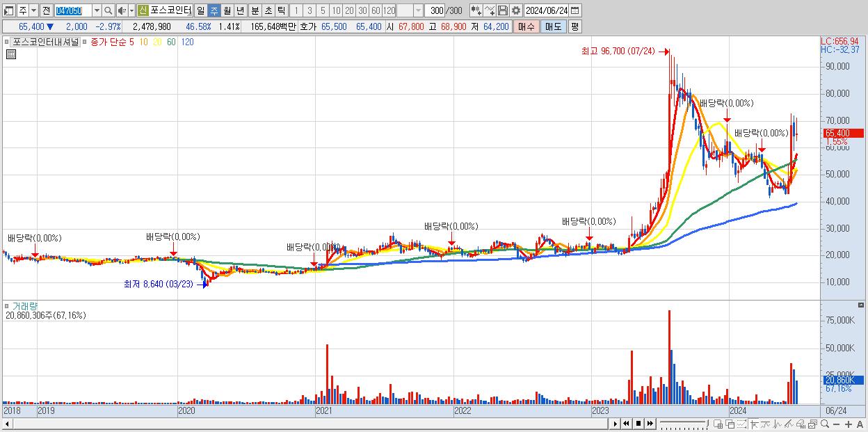
Task: Switch the chart to yearly 년 period
Action: (x=240, y=10)
